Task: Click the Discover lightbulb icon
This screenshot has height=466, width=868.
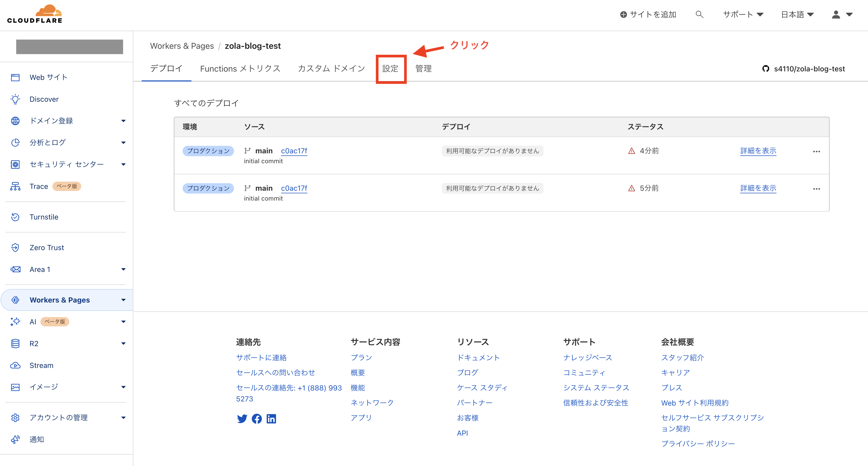Action: click(15, 99)
